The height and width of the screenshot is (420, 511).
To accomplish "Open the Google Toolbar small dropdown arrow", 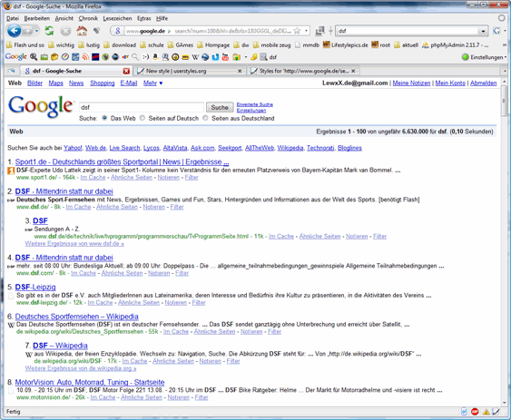I will 246,57.
